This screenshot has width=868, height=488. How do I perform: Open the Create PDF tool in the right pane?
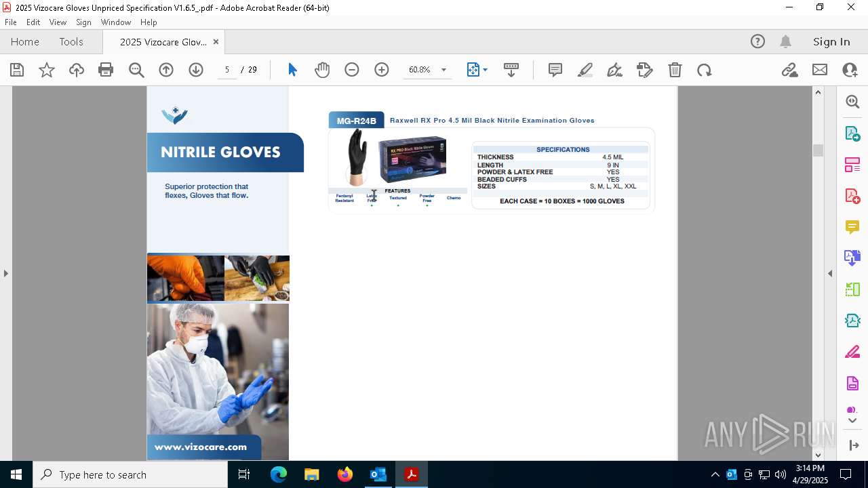(x=852, y=196)
